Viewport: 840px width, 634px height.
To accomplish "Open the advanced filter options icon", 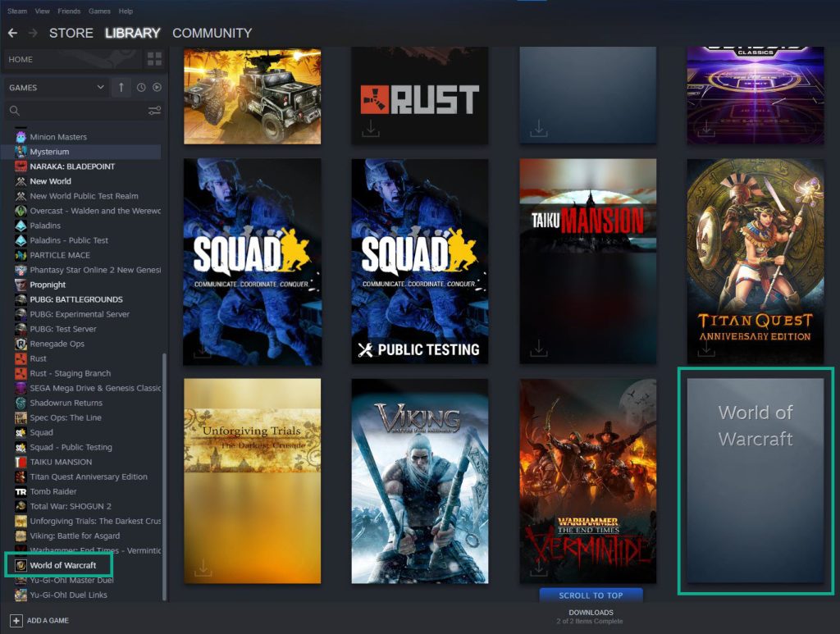I will point(155,111).
